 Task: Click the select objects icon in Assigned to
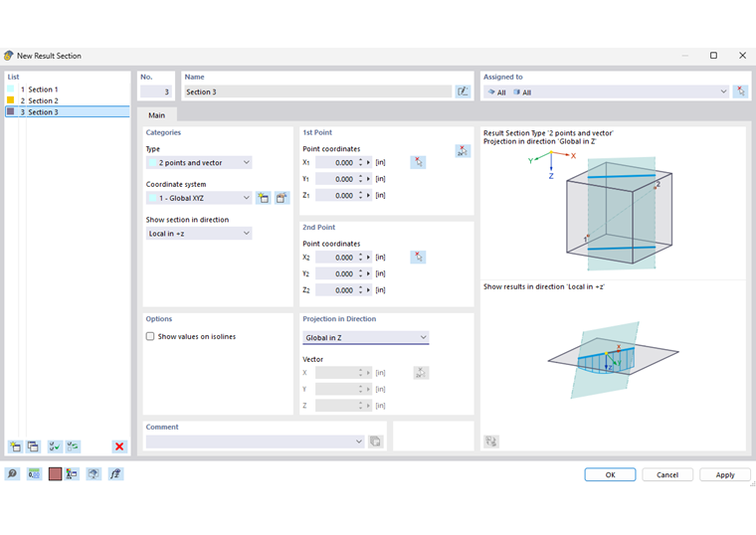point(740,91)
